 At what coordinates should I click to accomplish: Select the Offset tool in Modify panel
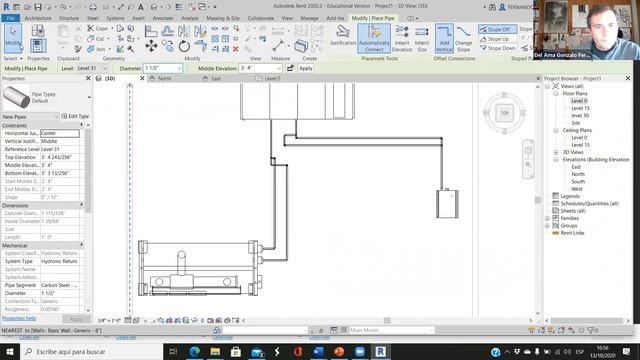(167, 31)
